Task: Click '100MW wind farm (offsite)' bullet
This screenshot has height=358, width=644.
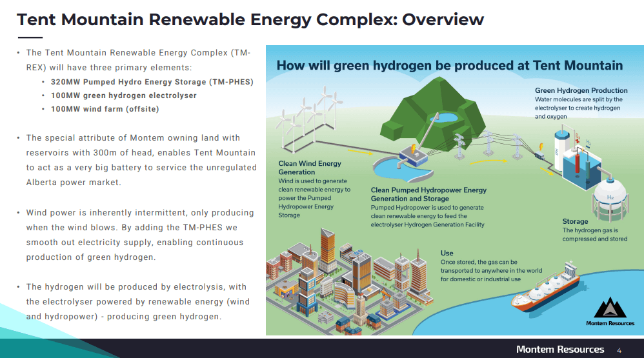Action: (x=105, y=109)
